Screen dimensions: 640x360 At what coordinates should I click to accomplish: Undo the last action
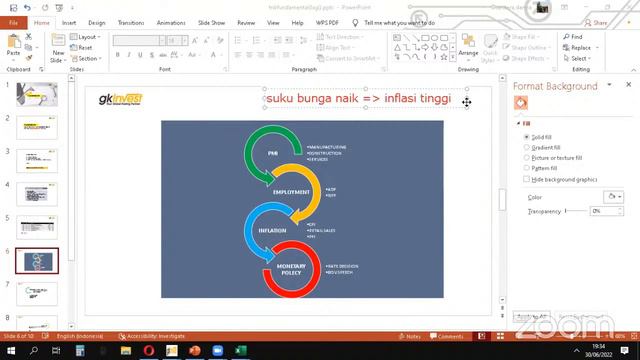tap(27, 8)
